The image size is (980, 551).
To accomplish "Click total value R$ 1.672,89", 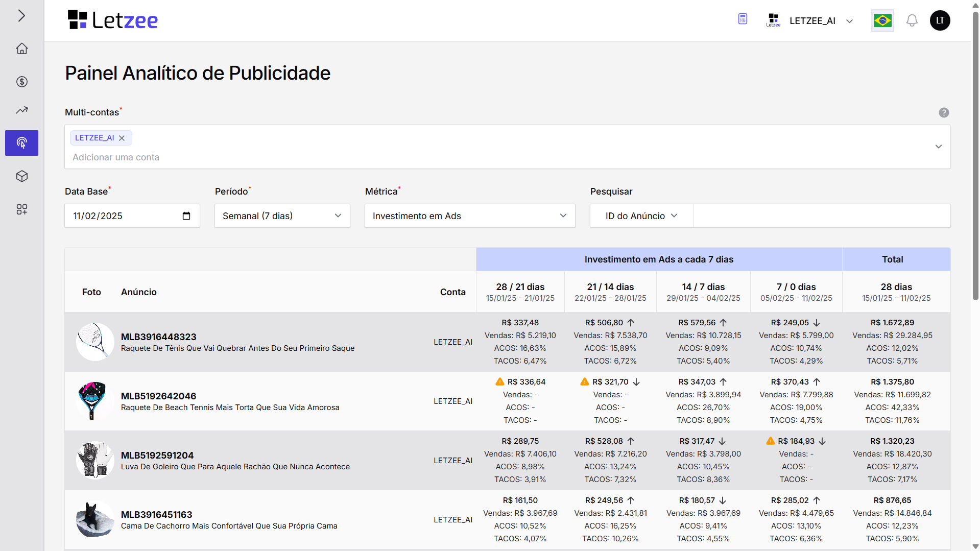I will (892, 323).
